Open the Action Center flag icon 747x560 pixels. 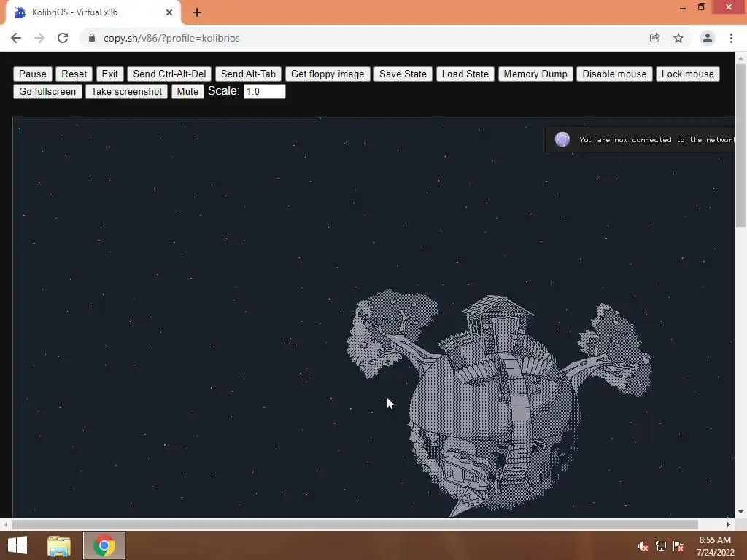(x=678, y=546)
